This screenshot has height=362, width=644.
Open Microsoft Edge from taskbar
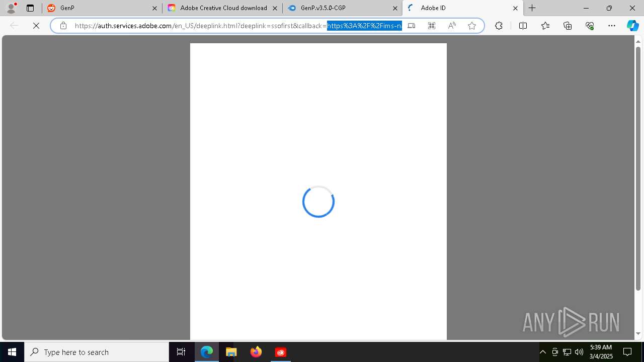pyautogui.click(x=207, y=352)
